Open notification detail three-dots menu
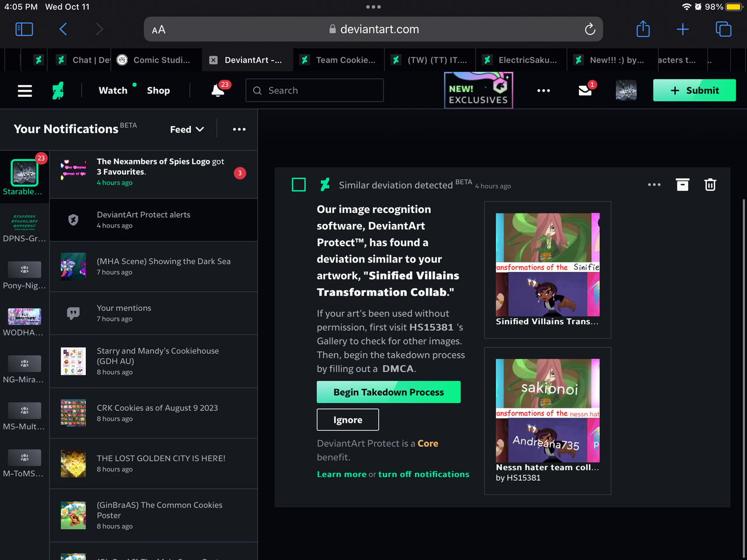747x560 pixels. [654, 185]
